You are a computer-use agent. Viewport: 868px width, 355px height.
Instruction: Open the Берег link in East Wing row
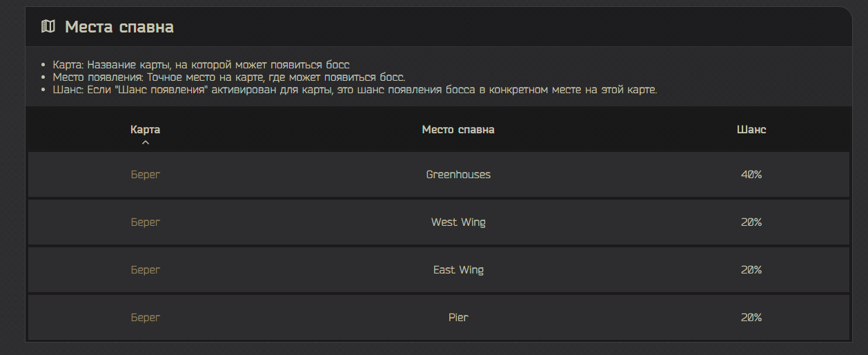coord(145,270)
